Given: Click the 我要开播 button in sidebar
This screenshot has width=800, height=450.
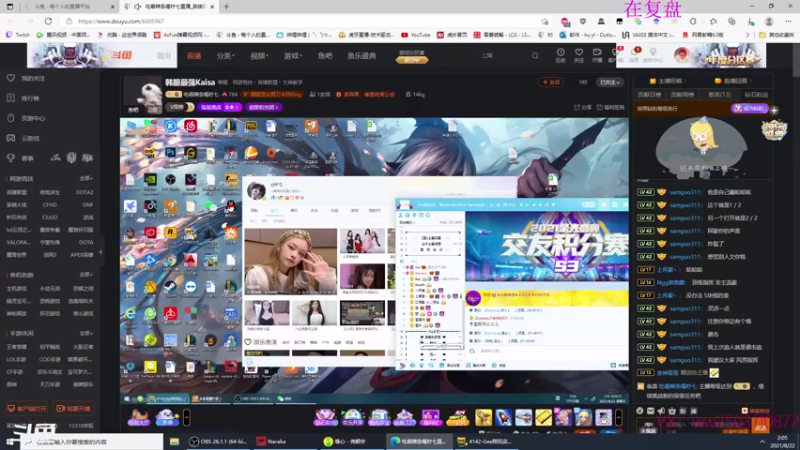Looking at the screenshot, I should [73, 408].
